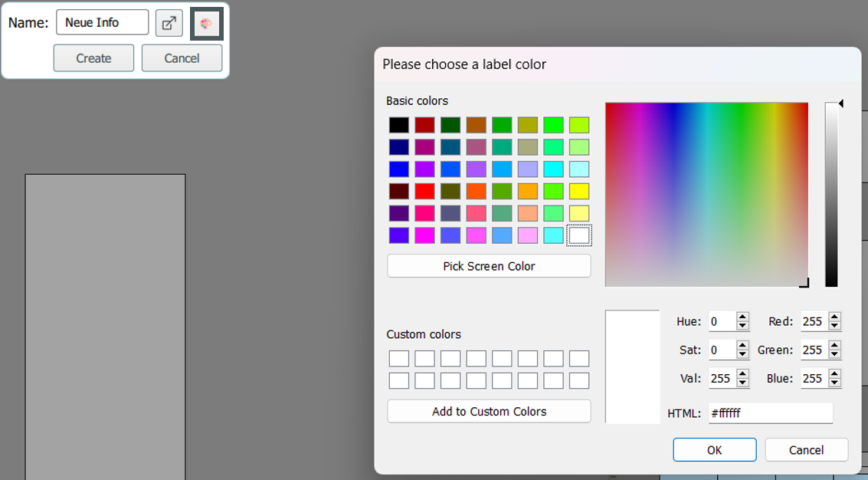The width and height of the screenshot is (868, 480).
Task: Increase the Sat value using its stepper
Action: pyautogui.click(x=742, y=346)
